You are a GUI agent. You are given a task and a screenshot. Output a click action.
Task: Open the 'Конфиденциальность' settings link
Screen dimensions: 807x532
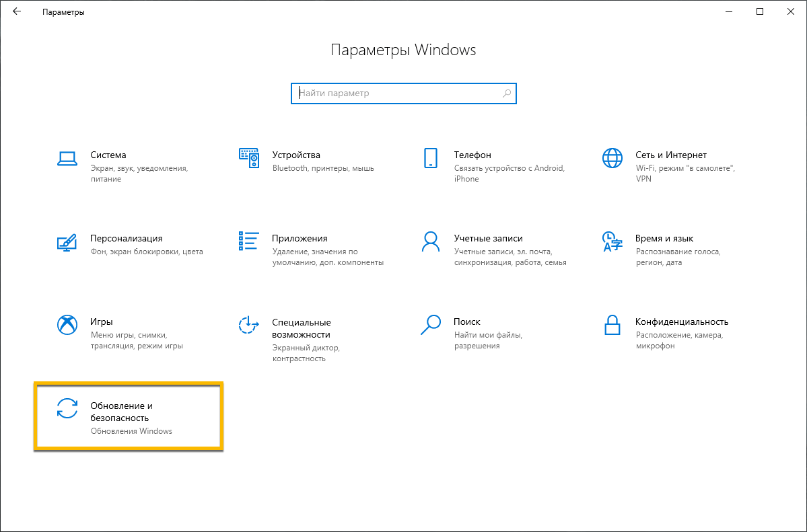[x=681, y=321]
